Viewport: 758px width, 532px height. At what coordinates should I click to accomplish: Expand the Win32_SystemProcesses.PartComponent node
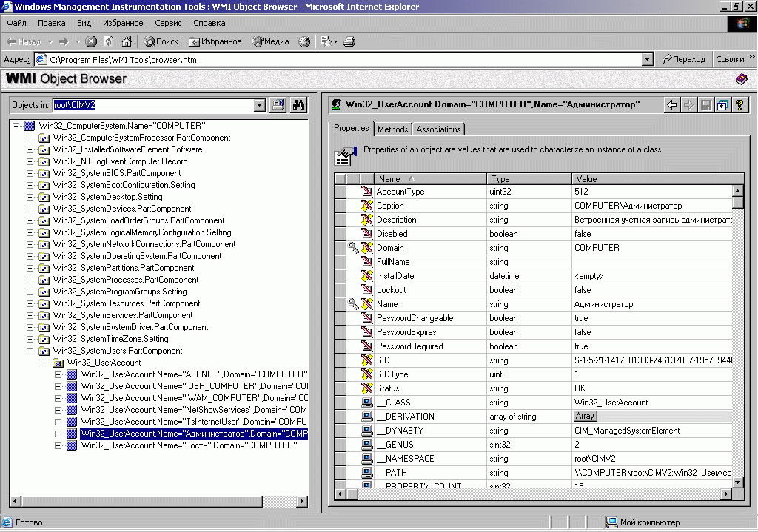pyautogui.click(x=30, y=280)
